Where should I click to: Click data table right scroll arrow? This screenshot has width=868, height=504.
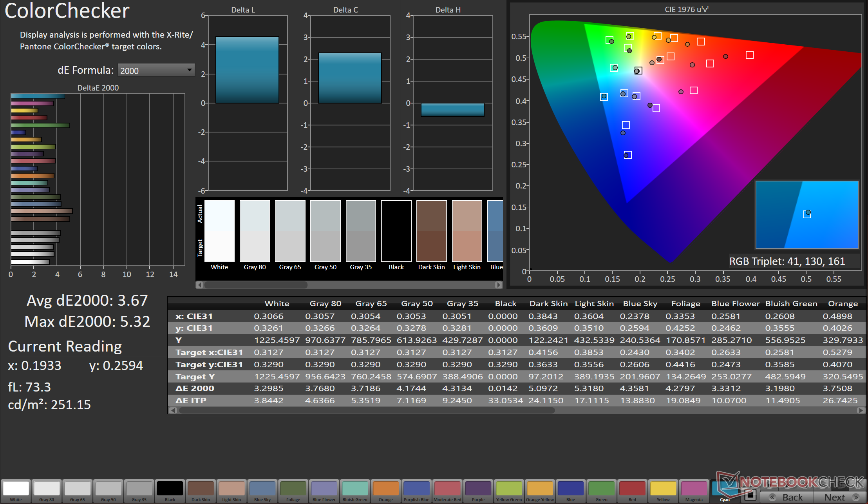tap(861, 410)
